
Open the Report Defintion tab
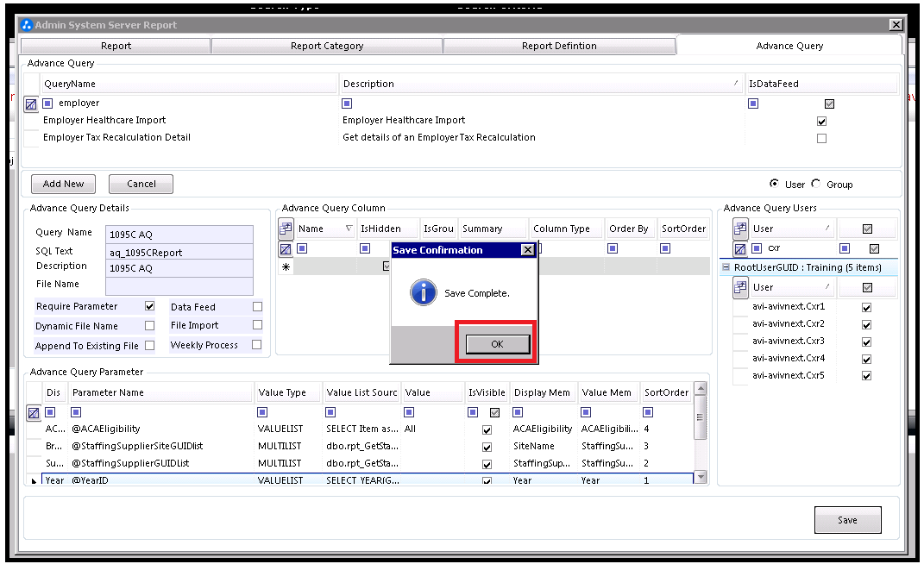click(x=559, y=46)
